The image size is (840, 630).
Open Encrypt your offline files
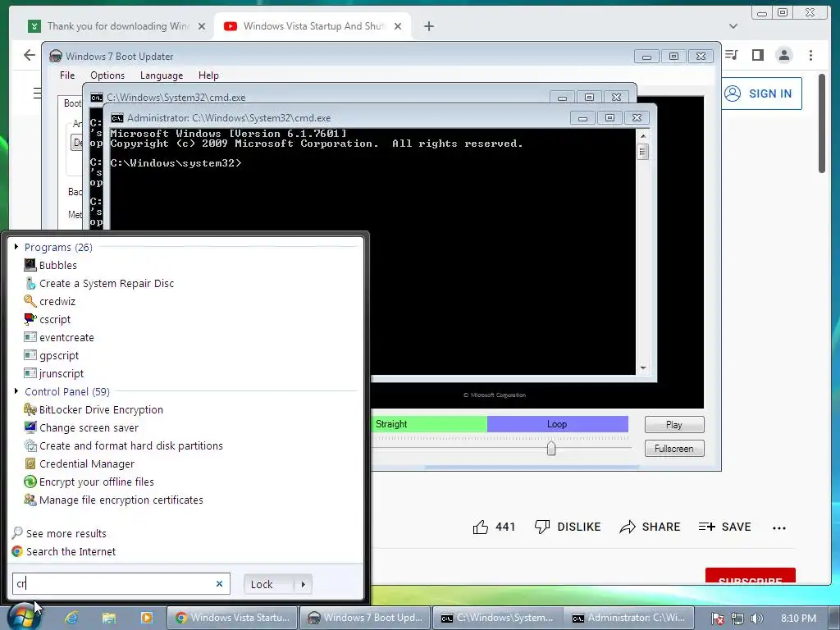89,482
